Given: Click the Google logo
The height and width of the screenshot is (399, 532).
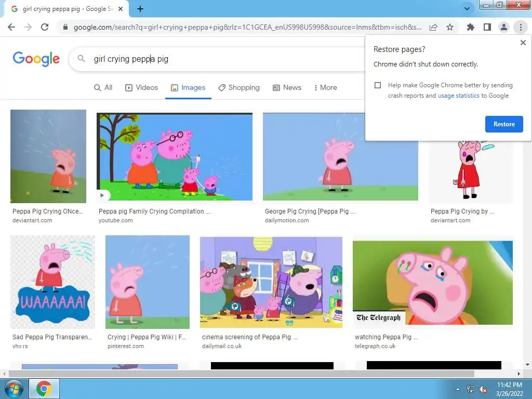Looking at the screenshot, I should point(36,59).
